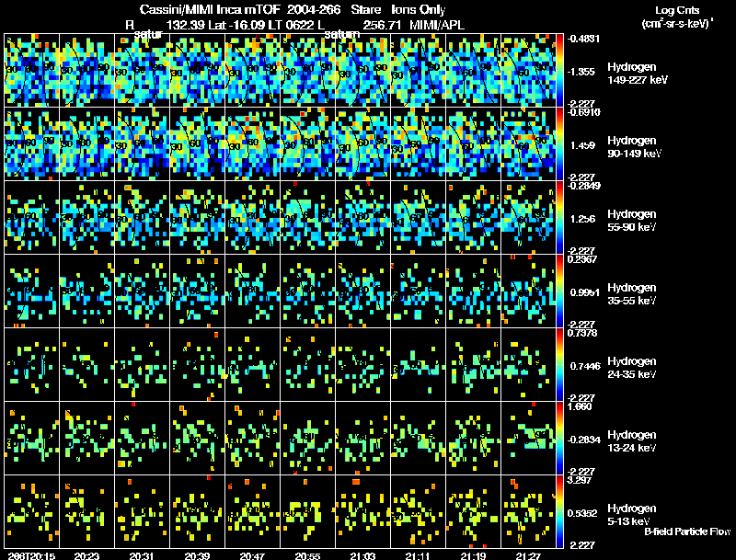Open the 149-227 keV image panel at 20:15
This screenshot has width=736, height=560.
[32, 71]
